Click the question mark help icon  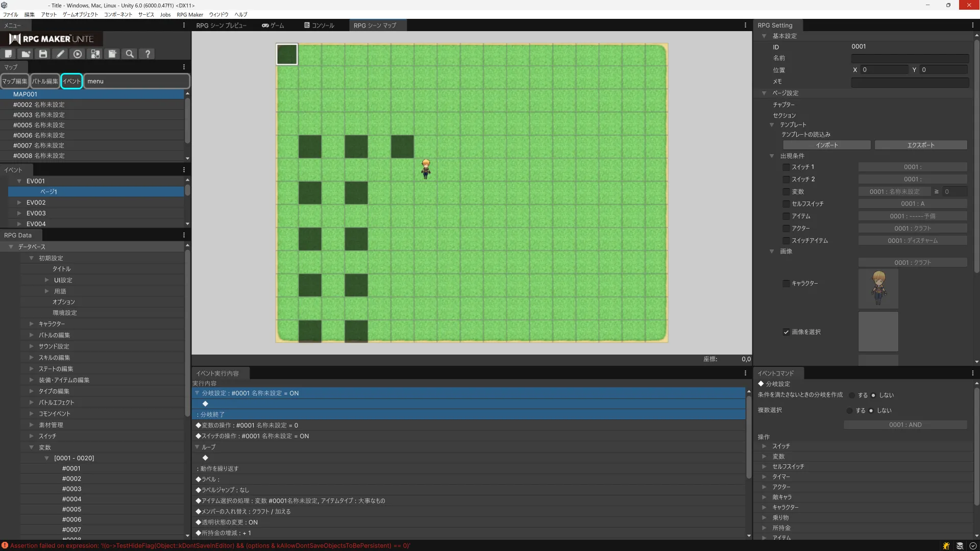[148, 54]
